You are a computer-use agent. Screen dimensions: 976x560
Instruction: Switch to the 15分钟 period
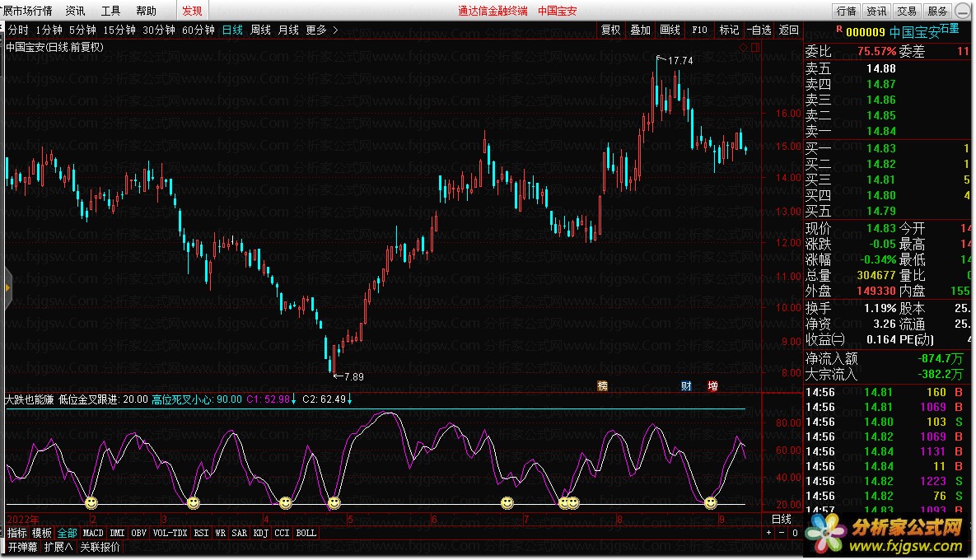click(x=119, y=30)
